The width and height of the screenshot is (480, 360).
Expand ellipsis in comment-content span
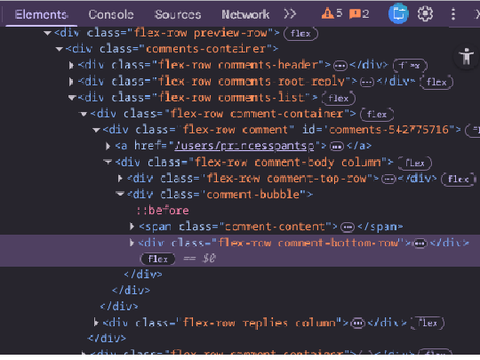point(347,227)
